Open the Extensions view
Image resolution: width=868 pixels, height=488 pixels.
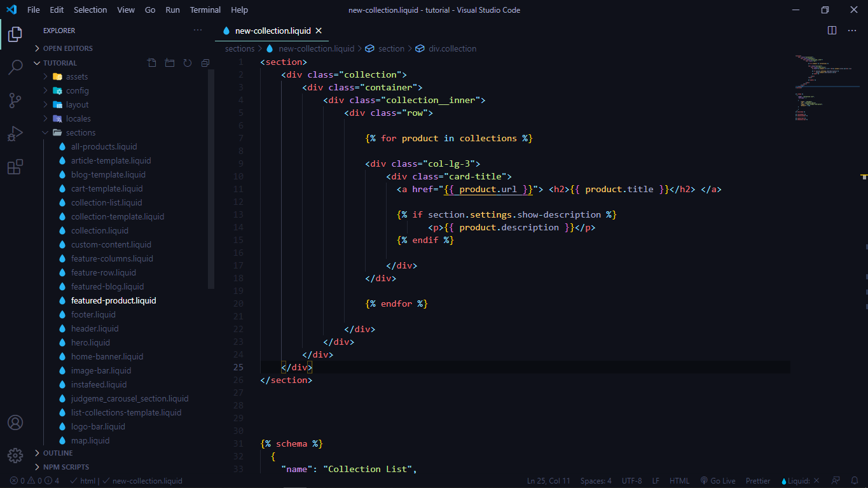15,167
